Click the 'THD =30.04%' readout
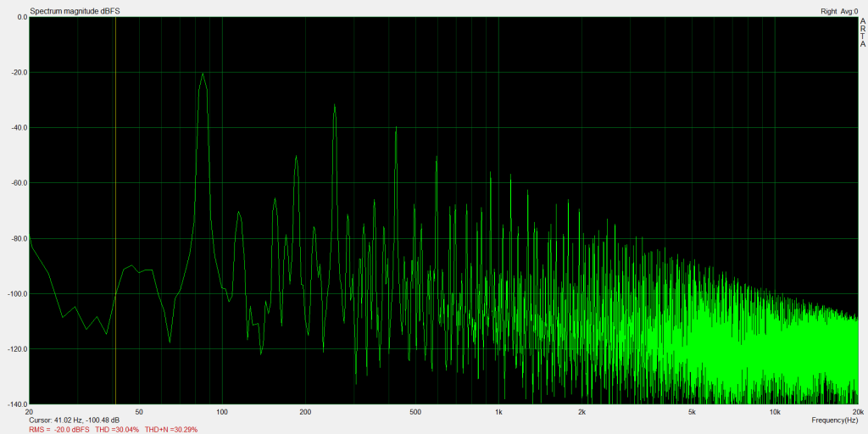The width and height of the screenshot is (868, 434). coord(117,430)
